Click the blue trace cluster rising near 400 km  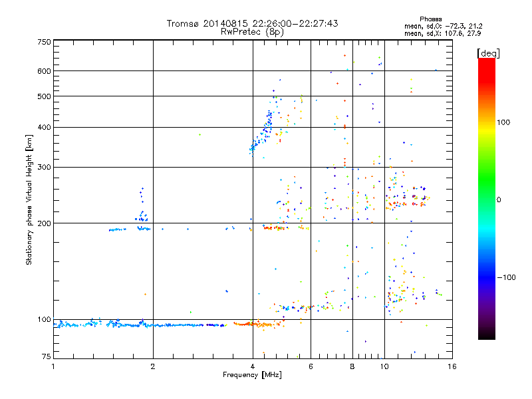261,134
